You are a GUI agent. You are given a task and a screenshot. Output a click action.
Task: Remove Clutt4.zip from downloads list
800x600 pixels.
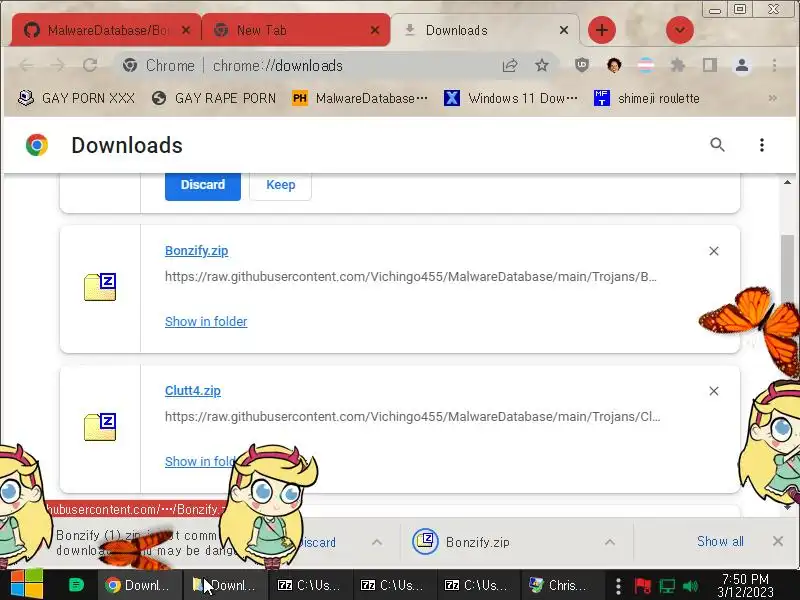click(x=714, y=391)
